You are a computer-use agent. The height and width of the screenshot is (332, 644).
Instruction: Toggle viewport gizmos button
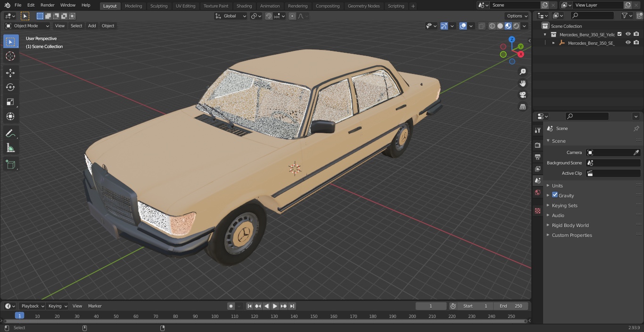(444, 26)
